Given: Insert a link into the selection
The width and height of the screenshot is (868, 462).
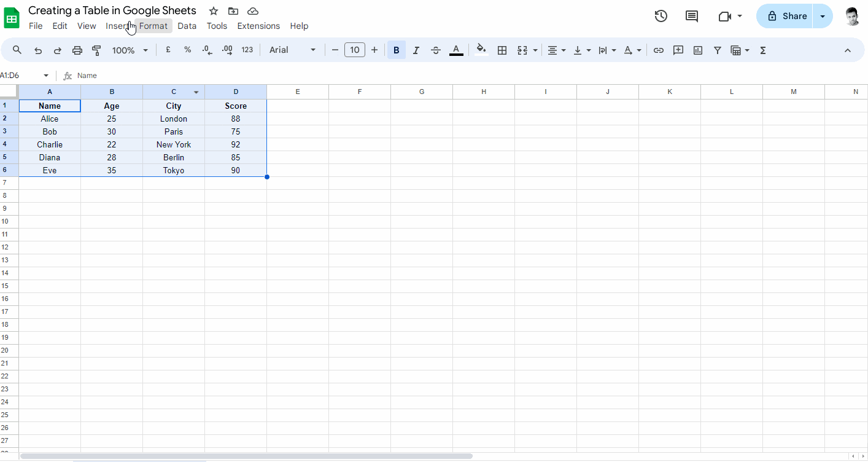Looking at the screenshot, I should [x=659, y=50].
